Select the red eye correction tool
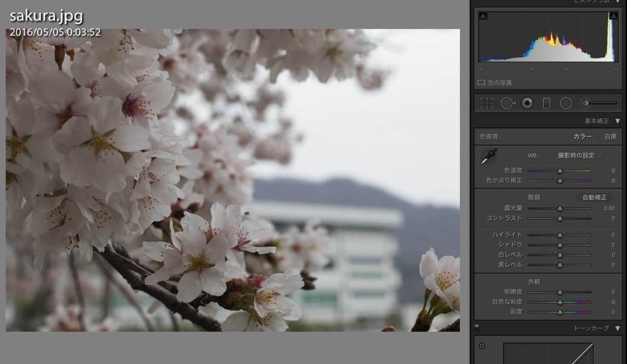627x364 pixels. 527,103
